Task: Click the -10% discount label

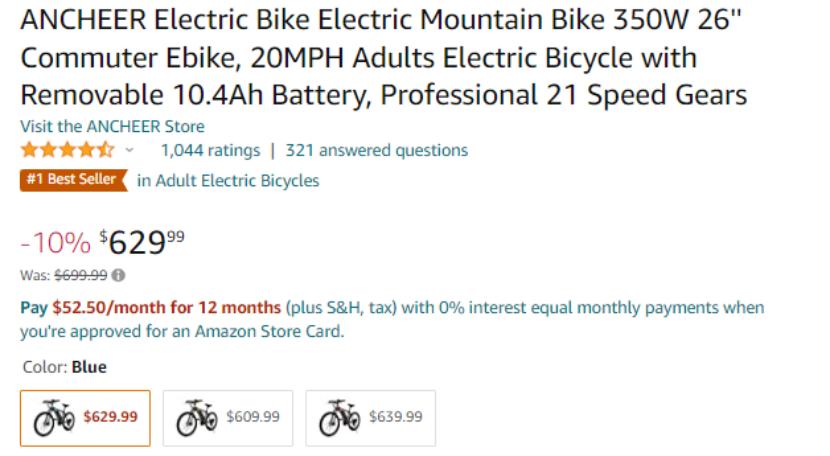Action: pyautogui.click(x=55, y=243)
